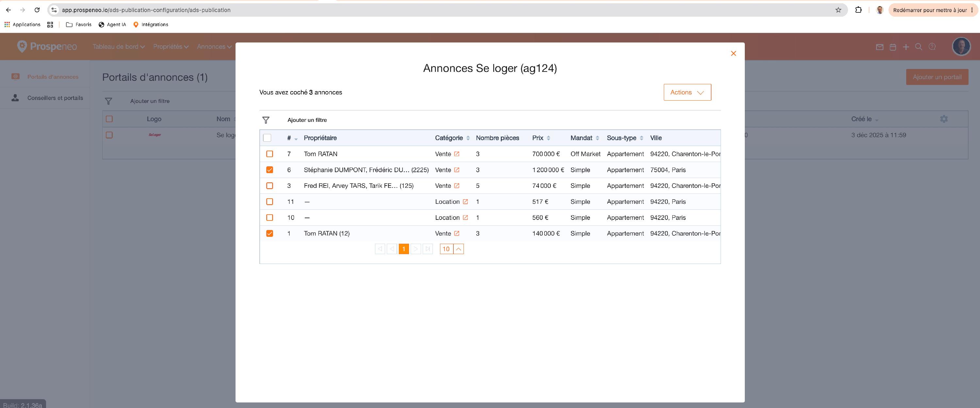This screenshot has height=408, width=980.
Task: Check row 3 Fred REI checkbox
Action: 269,186
